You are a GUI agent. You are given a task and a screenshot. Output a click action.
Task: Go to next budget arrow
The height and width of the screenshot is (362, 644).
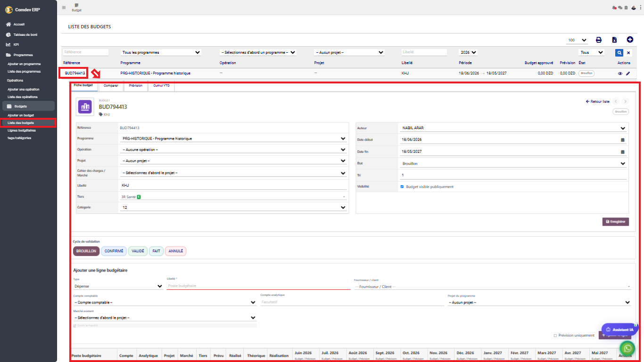625,101
